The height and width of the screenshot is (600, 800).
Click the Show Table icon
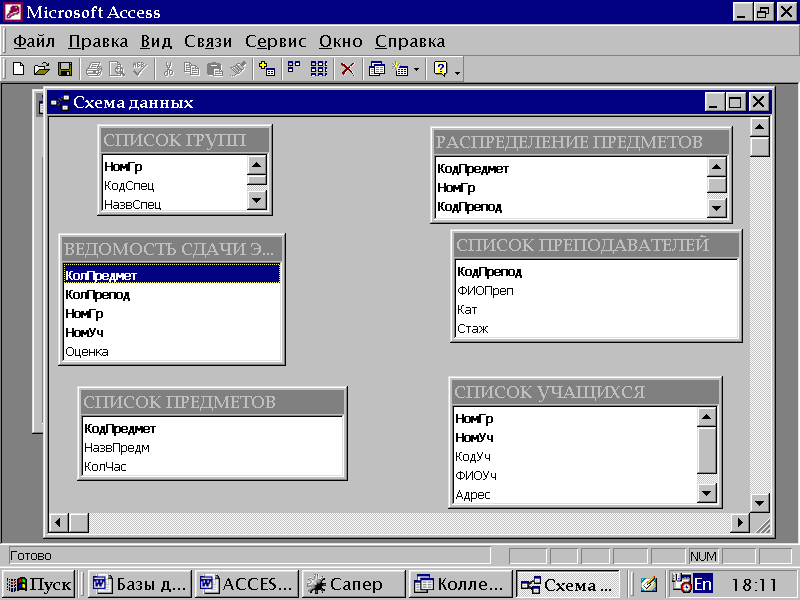click(267, 69)
